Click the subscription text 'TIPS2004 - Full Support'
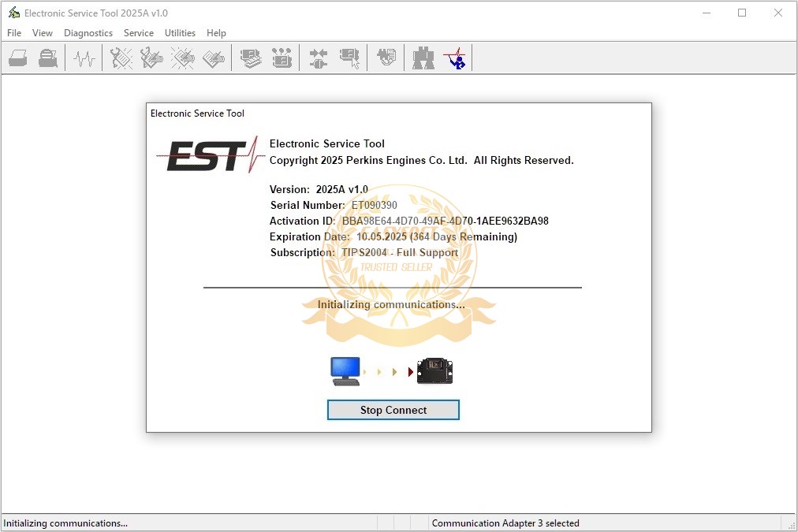Image resolution: width=798 pixels, height=532 pixels. click(400, 253)
